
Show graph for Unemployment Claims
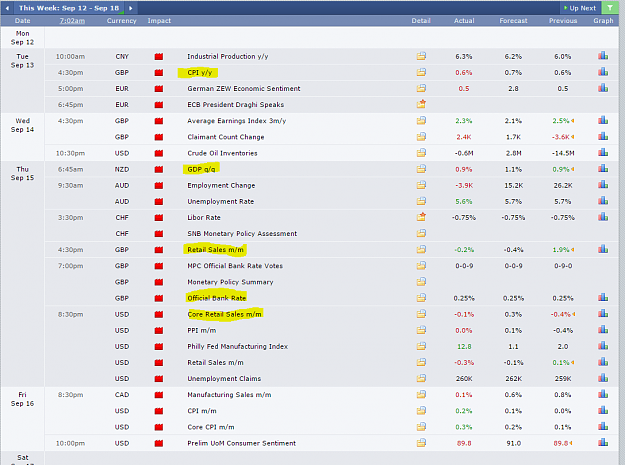click(603, 378)
